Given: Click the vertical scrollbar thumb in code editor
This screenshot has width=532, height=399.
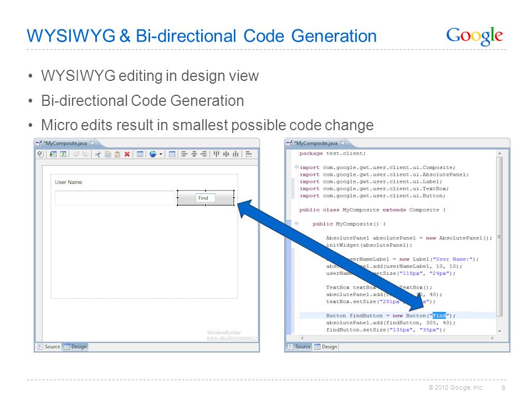Looking at the screenshot, I should coord(499,237).
